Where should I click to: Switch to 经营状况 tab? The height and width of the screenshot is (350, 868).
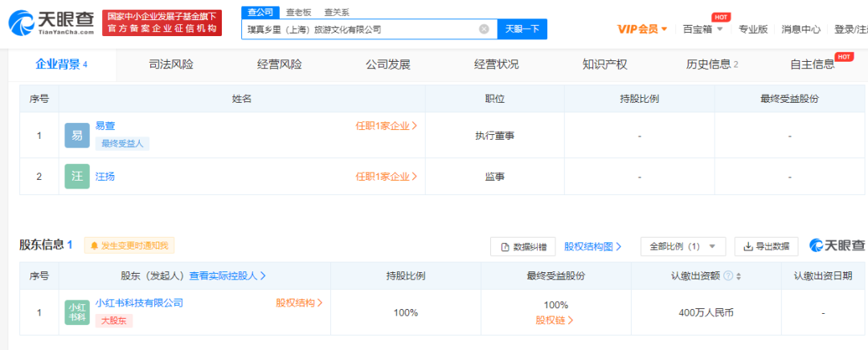pyautogui.click(x=497, y=65)
